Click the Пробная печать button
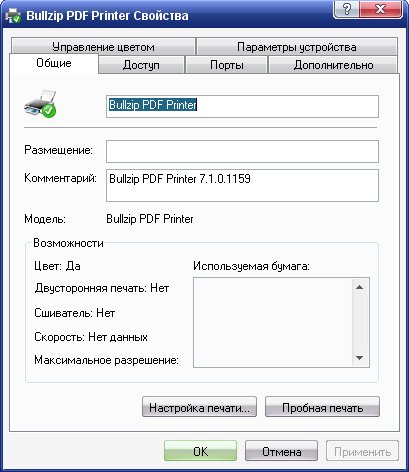 click(322, 407)
